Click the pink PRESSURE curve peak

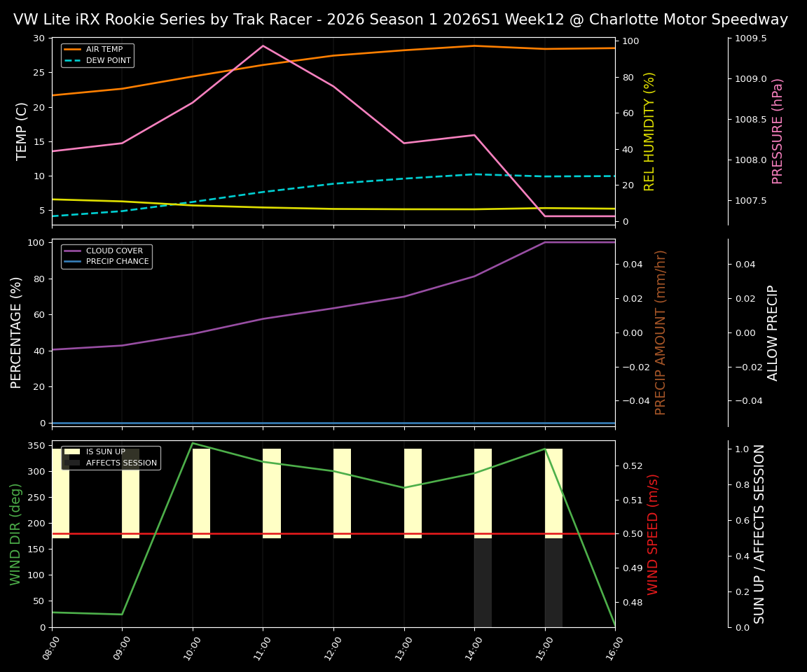click(261, 45)
